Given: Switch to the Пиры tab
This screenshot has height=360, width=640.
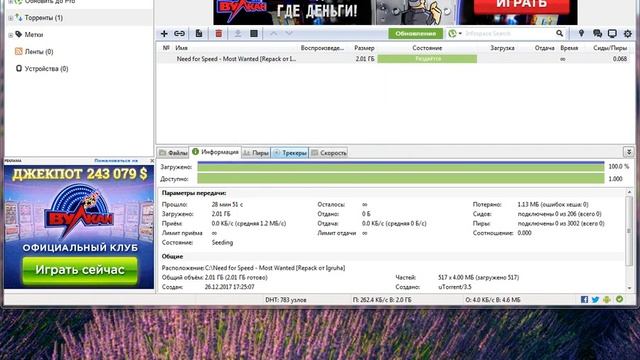Looking at the screenshot, I should pyautogui.click(x=256, y=153).
